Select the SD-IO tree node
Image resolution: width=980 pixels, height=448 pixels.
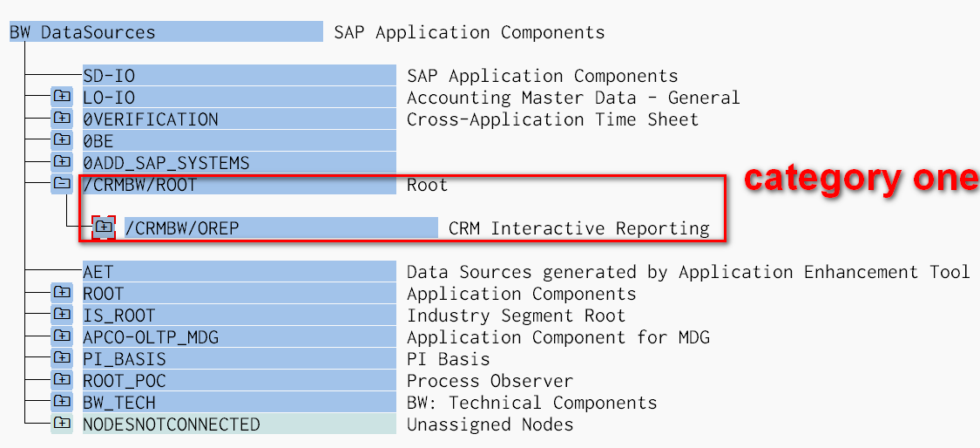point(109,76)
